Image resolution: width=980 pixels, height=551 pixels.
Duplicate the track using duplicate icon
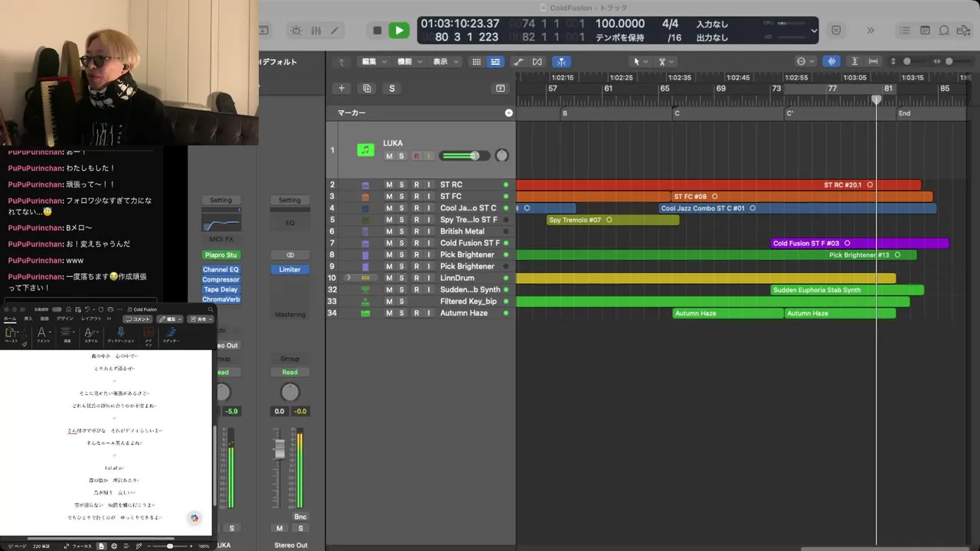click(x=367, y=88)
